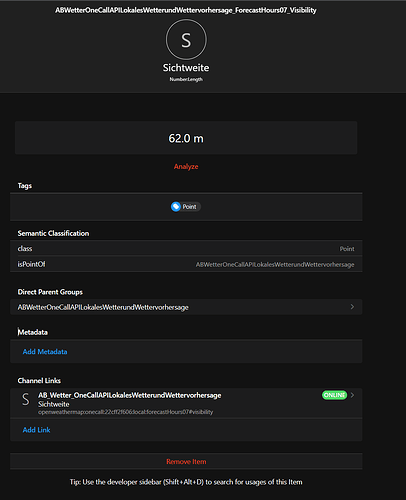Click the Number:Length type label
This screenshot has width=406, height=500.
click(x=186, y=79)
